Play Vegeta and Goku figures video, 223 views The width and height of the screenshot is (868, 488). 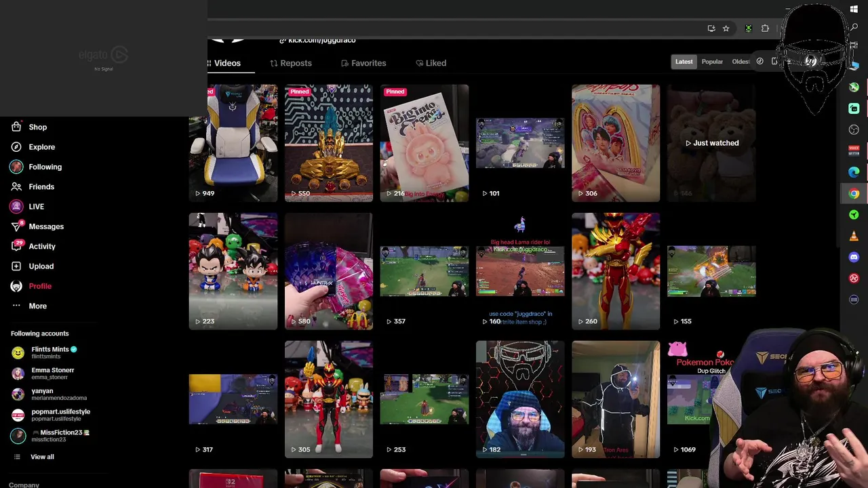click(233, 271)
